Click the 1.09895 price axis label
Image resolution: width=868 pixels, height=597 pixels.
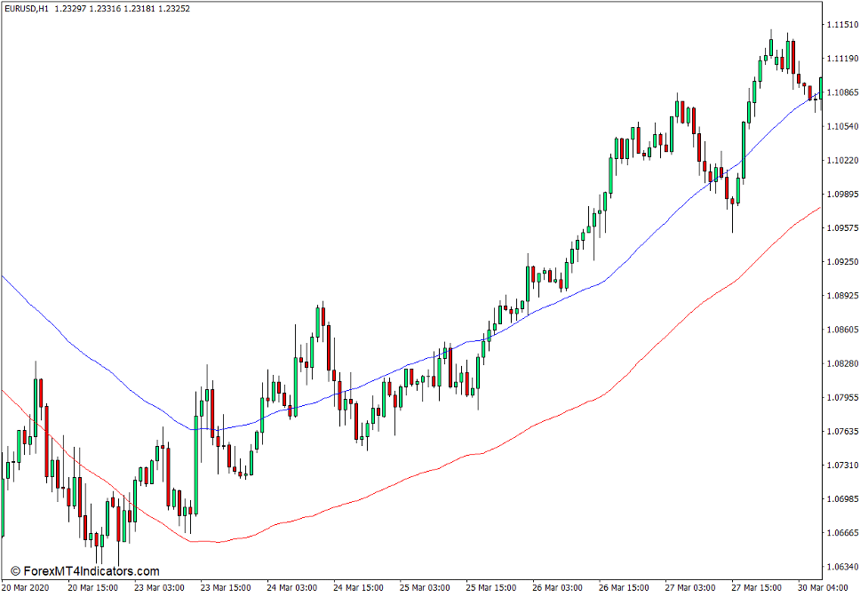coord(844,195)
